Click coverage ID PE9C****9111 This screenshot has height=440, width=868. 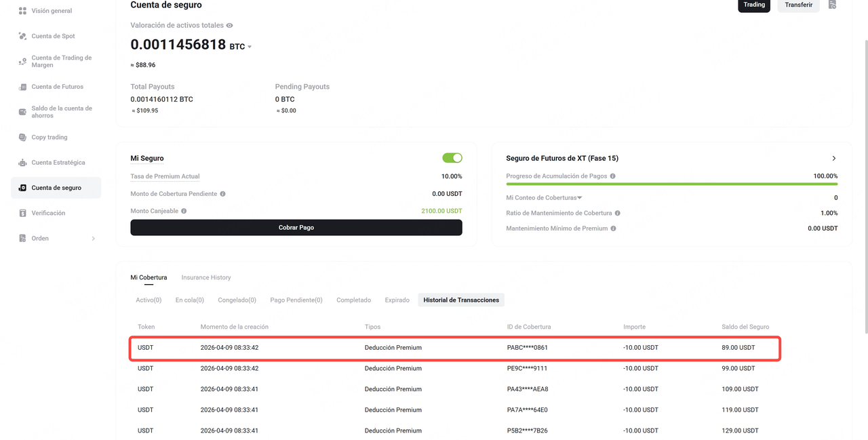coord(527,368)
